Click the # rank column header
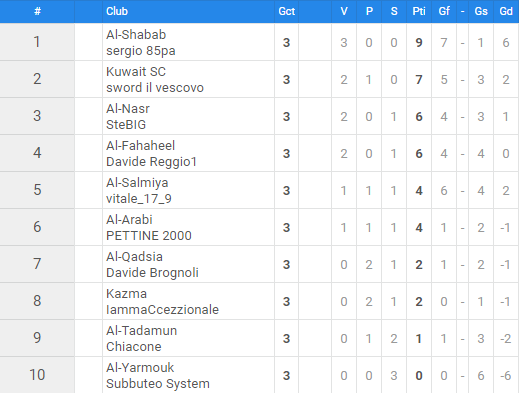Viewport: 519px width, 393px height. [37, 11]
